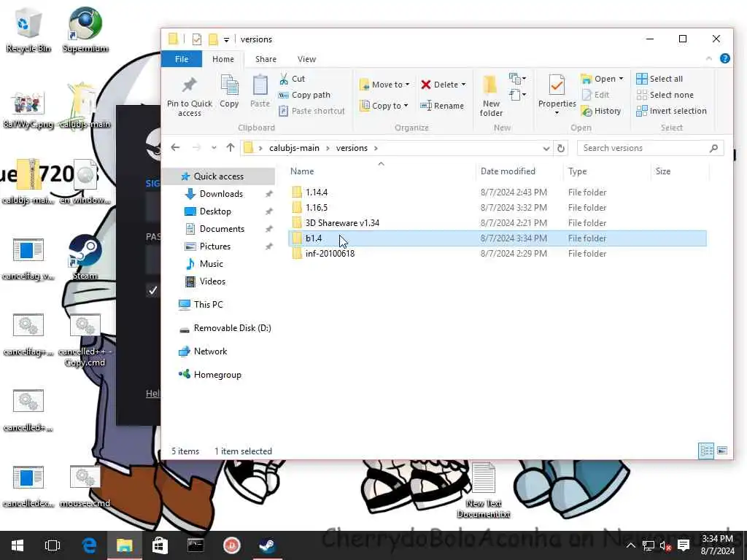This screenshot has height=560, width=747.
Task: Delete the selected folder
Action: click(x=439, y=85)
